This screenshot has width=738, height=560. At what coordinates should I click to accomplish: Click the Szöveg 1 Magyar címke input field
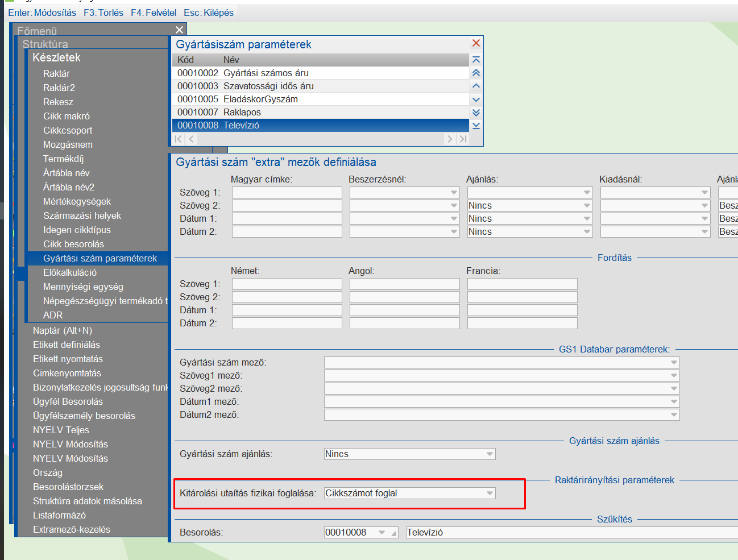(287, 193)
